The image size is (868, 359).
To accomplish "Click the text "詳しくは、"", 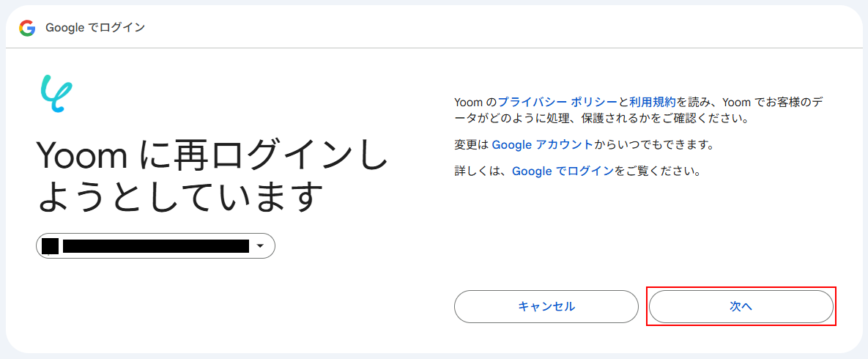I will click(482, 171).
